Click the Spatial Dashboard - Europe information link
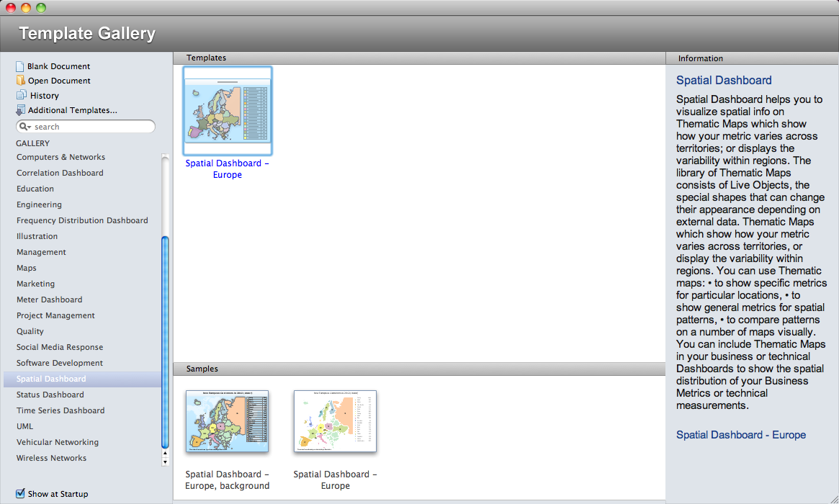 tap(741, 435)
